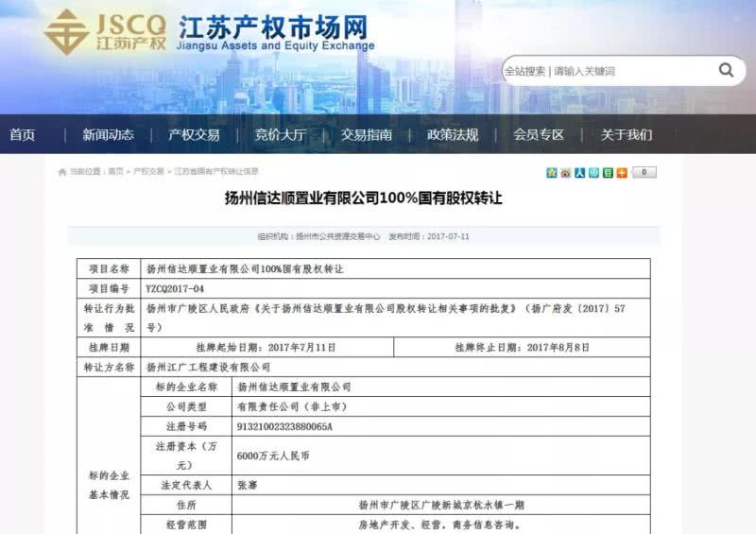The image size is (756, 534).
Task: Click the 法定代表人 label cell
Action: point(186,485)
